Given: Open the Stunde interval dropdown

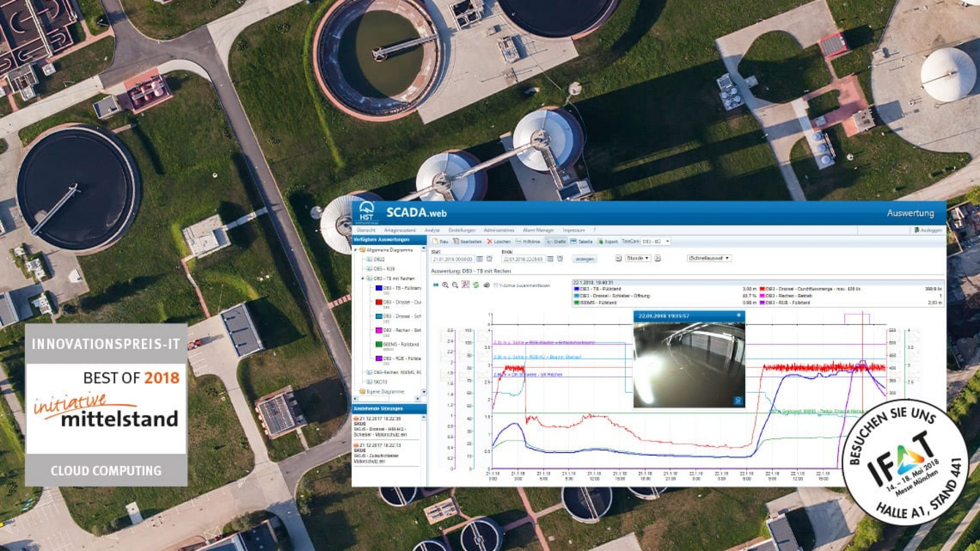Looking at the screenshot, I should (638, 258).
